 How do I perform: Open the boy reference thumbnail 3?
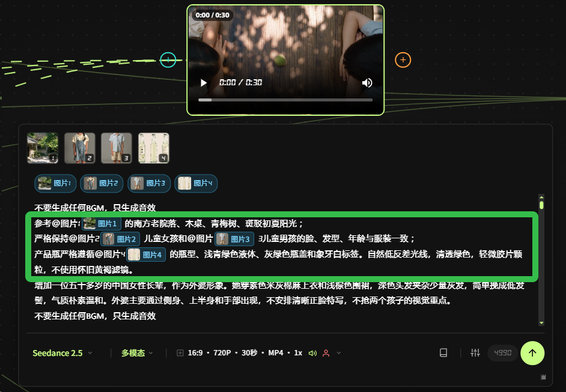(117, 148)
